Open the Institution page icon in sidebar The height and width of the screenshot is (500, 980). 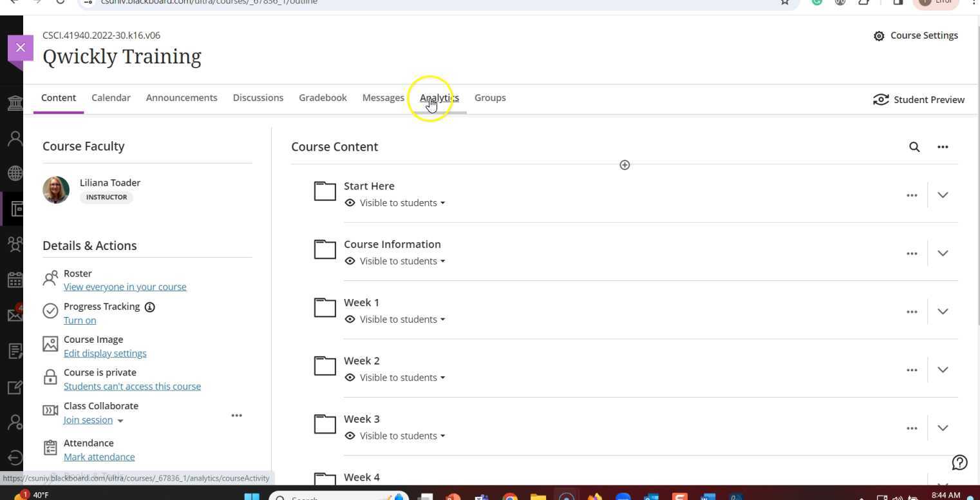point(15,102)
